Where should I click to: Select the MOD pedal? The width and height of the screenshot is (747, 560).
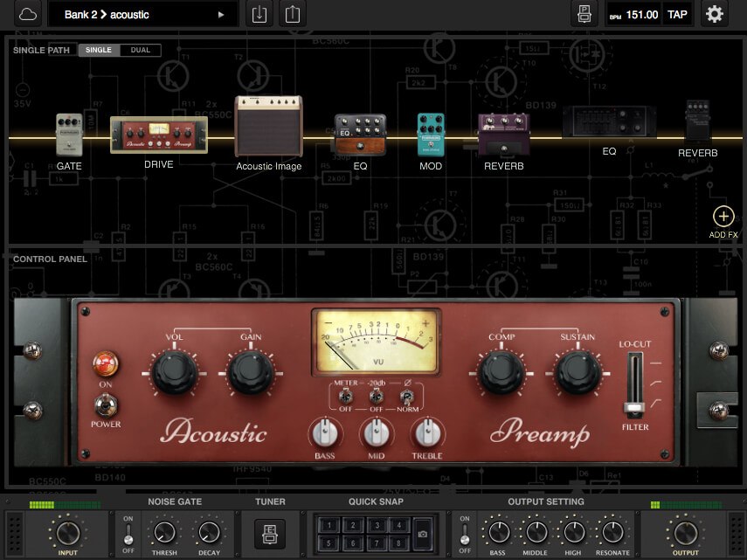click(430, 134)
